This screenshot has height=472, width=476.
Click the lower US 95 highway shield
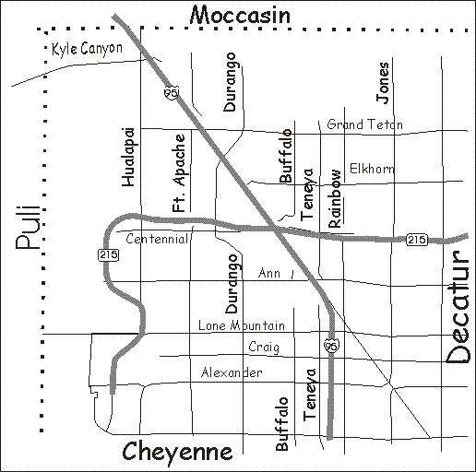[x=331, y=346]
